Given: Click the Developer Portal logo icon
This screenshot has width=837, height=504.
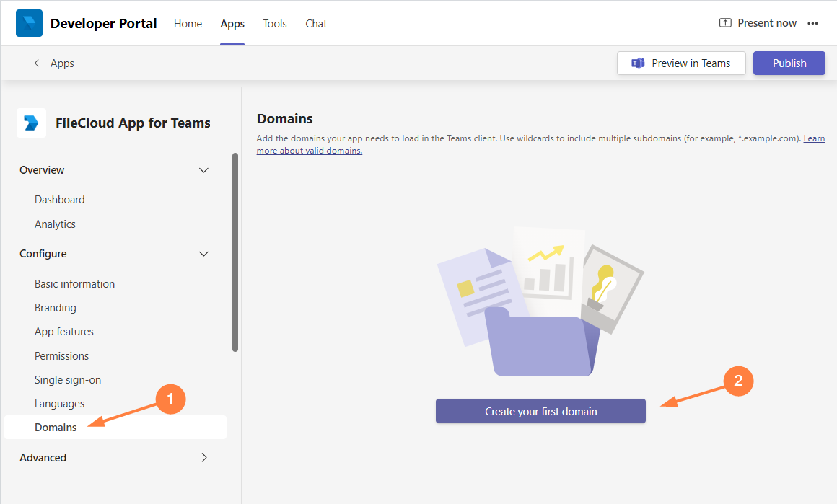Looking at the screenshot, I should [30, 23].
